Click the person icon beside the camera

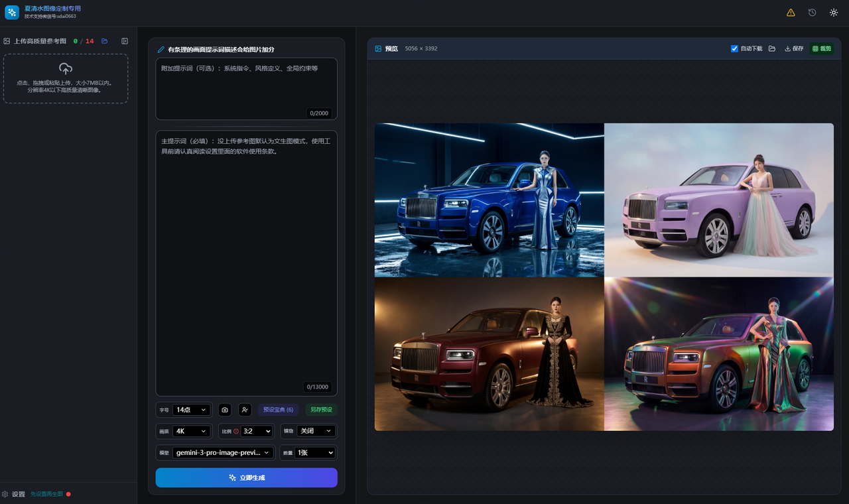click(245, 410)
